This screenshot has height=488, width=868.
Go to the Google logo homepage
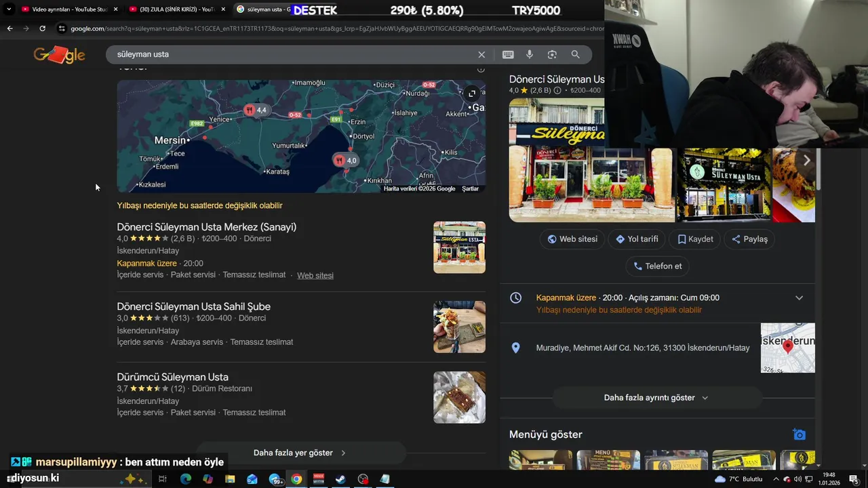[60, 55]
